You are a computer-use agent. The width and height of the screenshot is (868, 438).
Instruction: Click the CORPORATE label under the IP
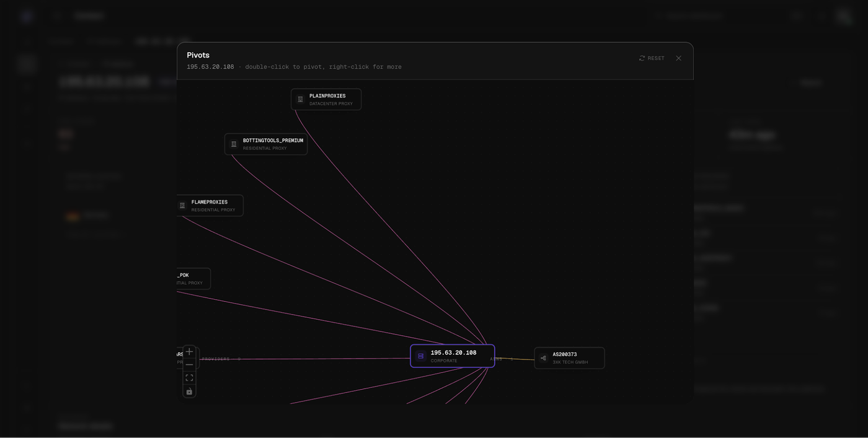tap(444, 361)
